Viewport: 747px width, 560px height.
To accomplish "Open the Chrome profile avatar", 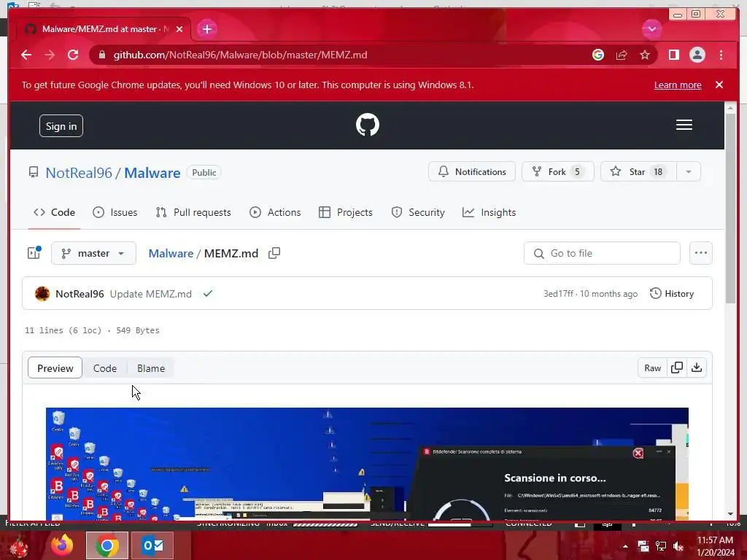I will 697,55.
